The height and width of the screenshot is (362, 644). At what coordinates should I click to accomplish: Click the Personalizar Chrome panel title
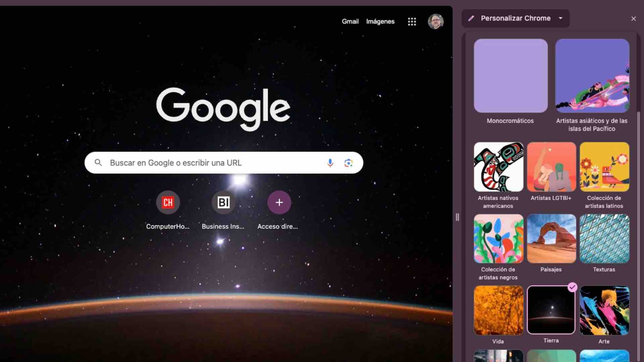tap(516, 18)
